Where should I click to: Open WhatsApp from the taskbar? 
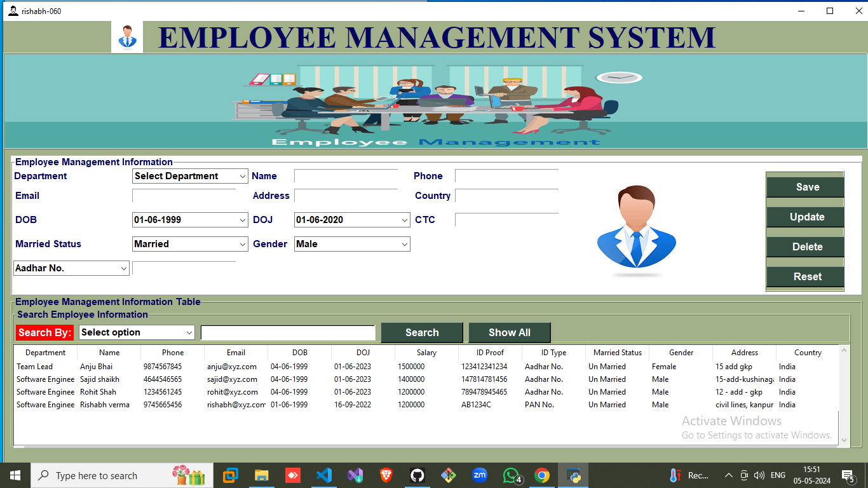(511, 475)
